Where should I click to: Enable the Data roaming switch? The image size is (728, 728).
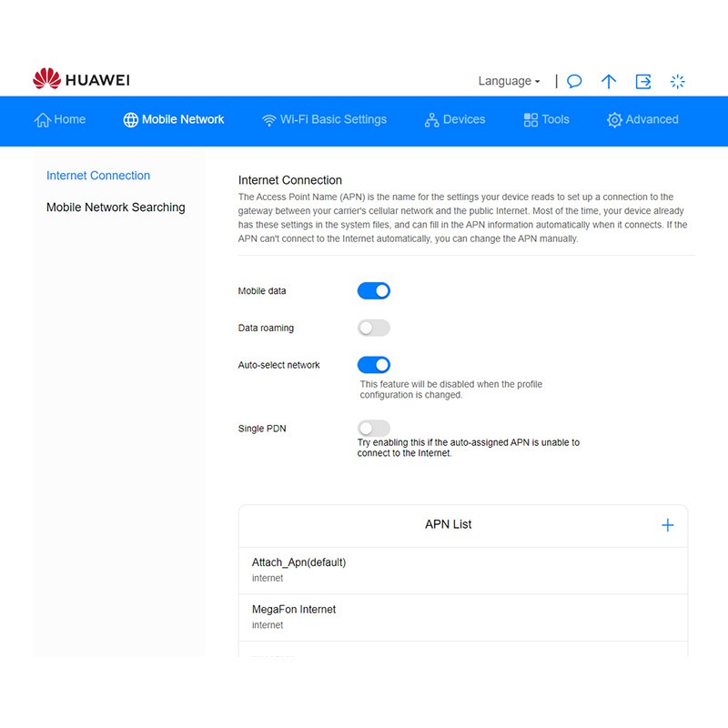pos(373,328)
